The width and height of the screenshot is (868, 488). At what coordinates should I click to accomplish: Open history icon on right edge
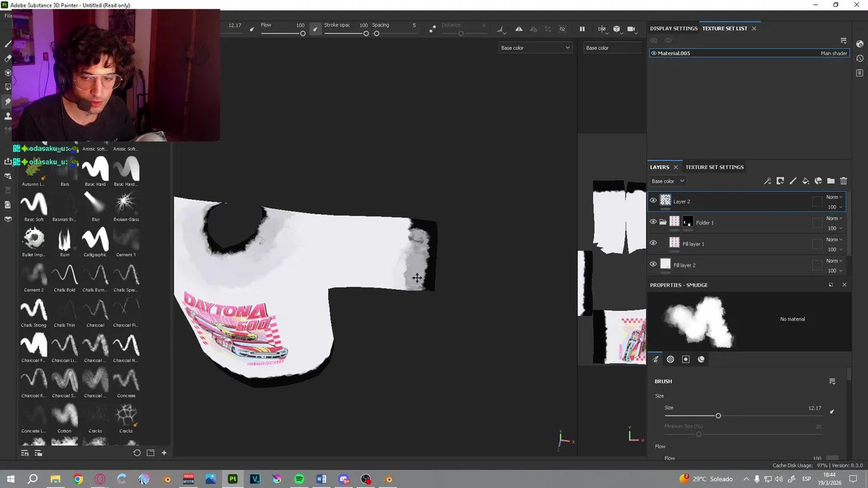pos(859,58)
